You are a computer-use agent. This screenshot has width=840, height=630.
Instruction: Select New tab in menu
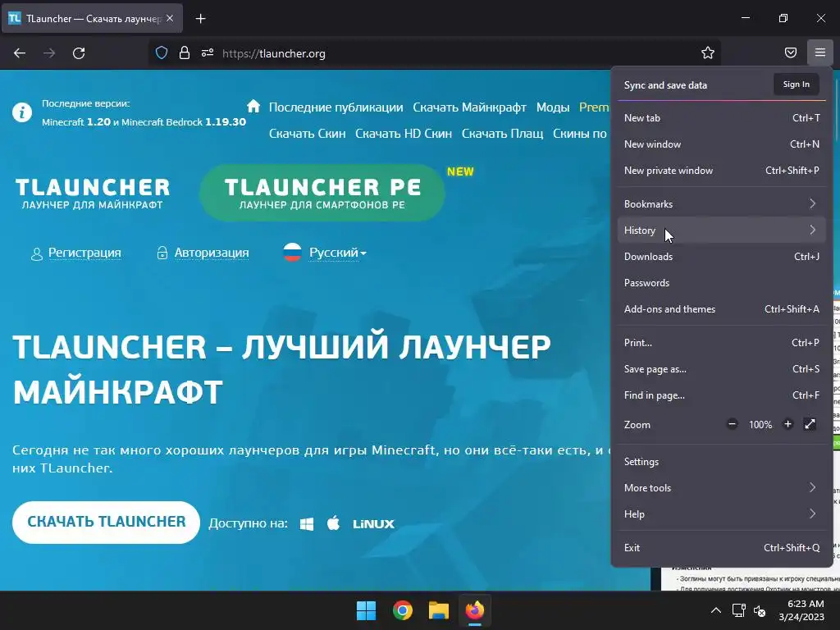[x=722, y=118]
